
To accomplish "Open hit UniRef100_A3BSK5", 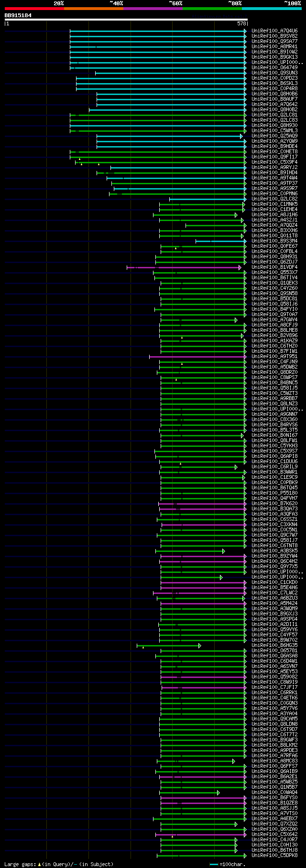I will coord(274,550).
